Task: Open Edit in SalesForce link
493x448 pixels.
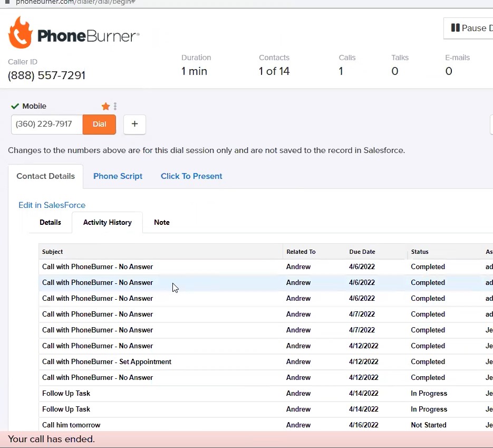Action: pos(52,205)
